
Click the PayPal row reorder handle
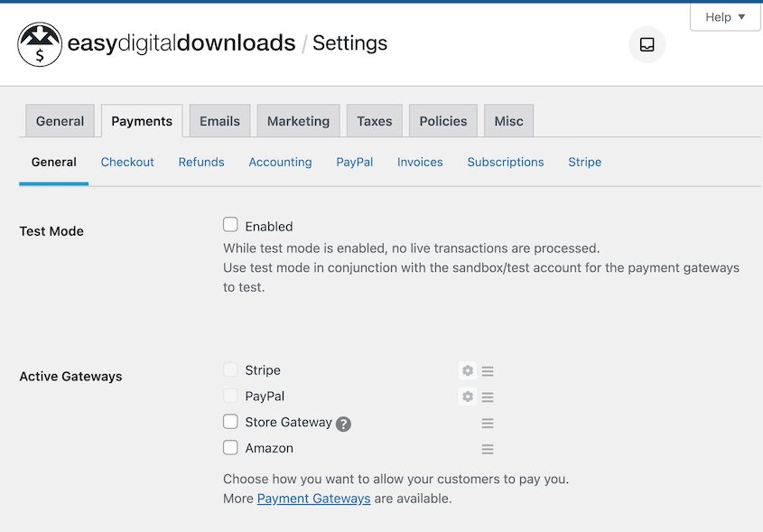[488, 397]
